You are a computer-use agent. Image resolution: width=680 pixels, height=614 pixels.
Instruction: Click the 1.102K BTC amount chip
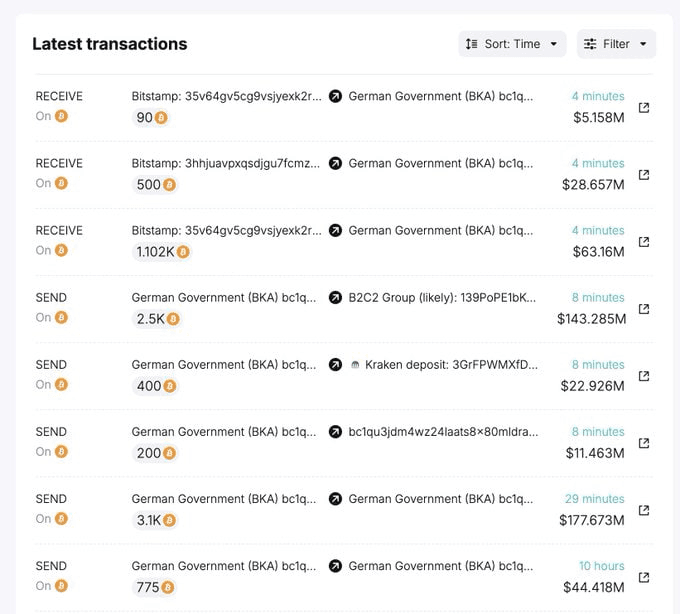coord(162,252)
